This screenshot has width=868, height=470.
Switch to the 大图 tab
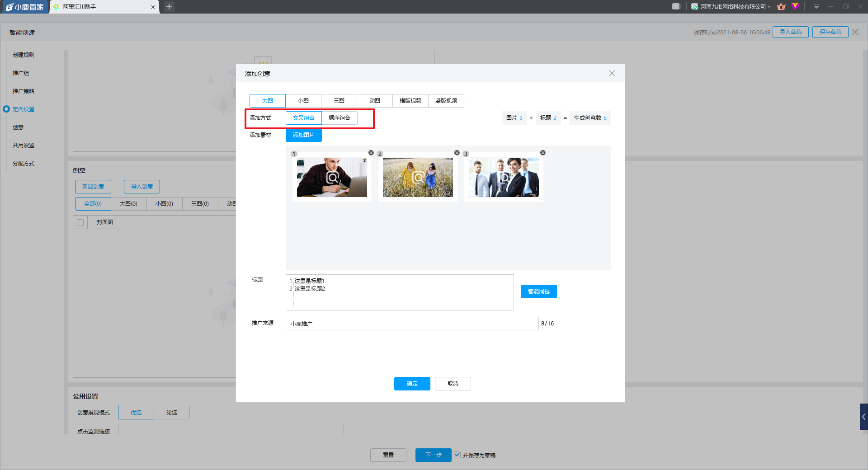coord(268,101)
